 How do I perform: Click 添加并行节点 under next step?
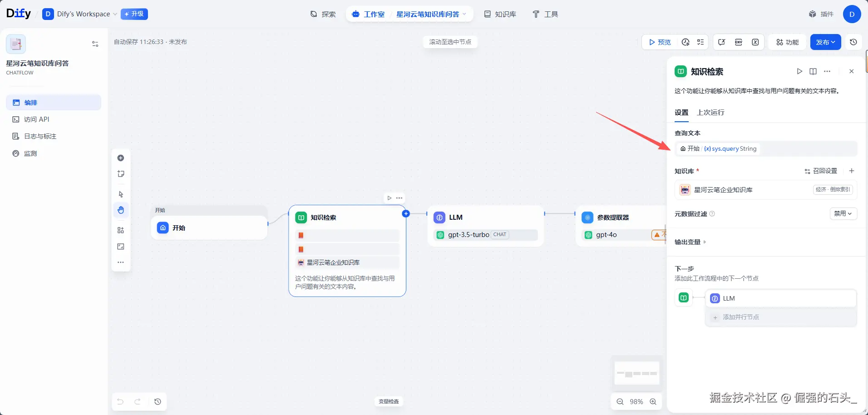point(781,317)
